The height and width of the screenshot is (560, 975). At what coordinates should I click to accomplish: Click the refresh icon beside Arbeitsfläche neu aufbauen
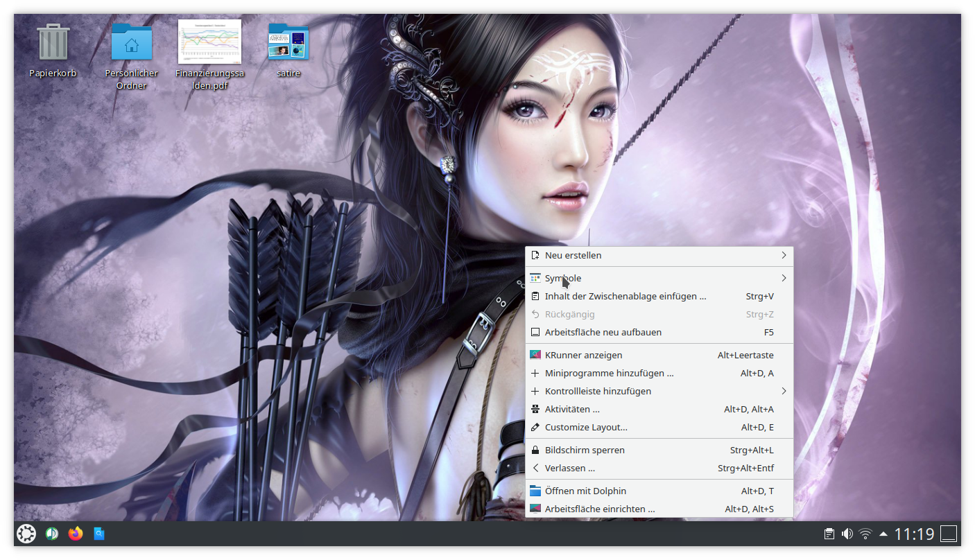pos(535,332)
